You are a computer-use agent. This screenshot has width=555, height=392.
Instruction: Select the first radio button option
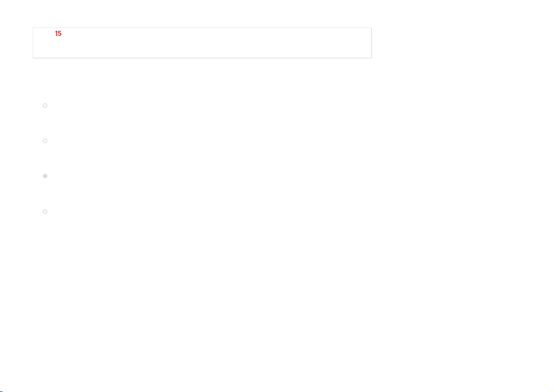[45, 105]
